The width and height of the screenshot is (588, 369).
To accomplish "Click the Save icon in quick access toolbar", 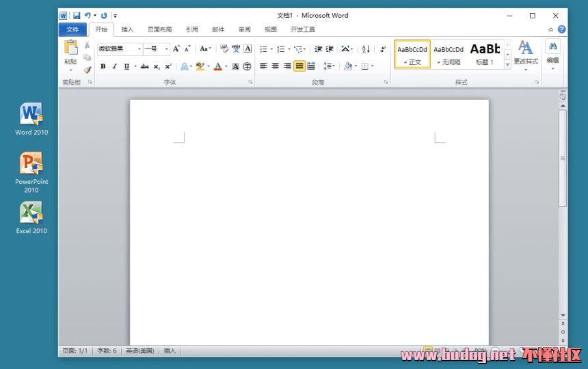I will pyautogui.click(x=77, y=16).
